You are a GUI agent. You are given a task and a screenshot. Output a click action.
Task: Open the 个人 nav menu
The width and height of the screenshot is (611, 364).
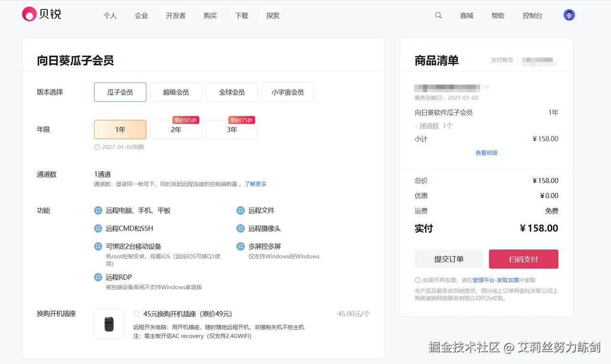[x=110, y=16]
